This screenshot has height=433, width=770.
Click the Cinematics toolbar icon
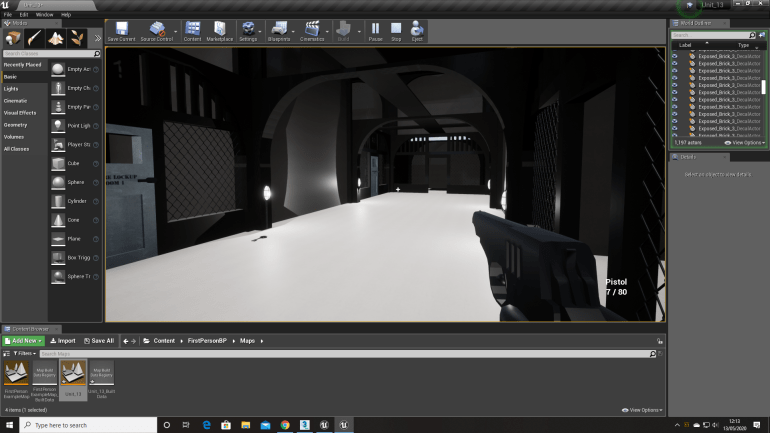pos(312,31)
